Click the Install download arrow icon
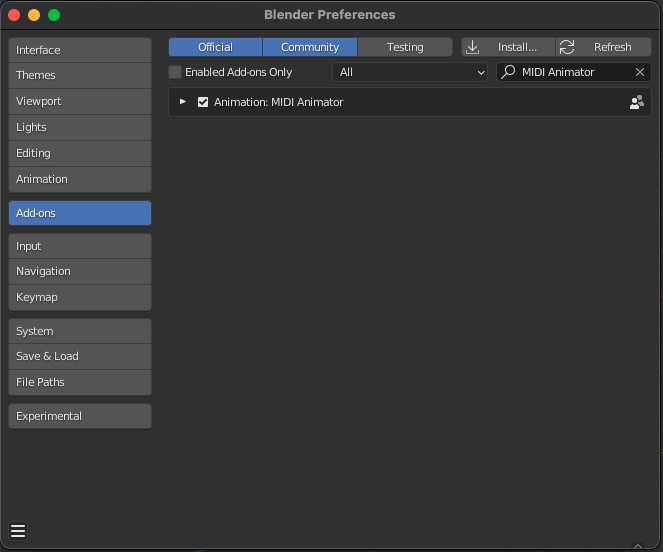Screen dimensions: 663x552 point(472,47)
